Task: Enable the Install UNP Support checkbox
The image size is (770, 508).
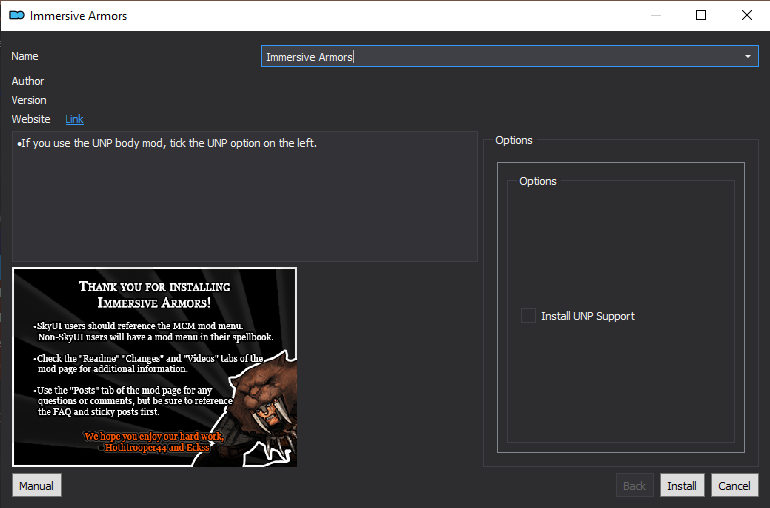Action: 528,315
